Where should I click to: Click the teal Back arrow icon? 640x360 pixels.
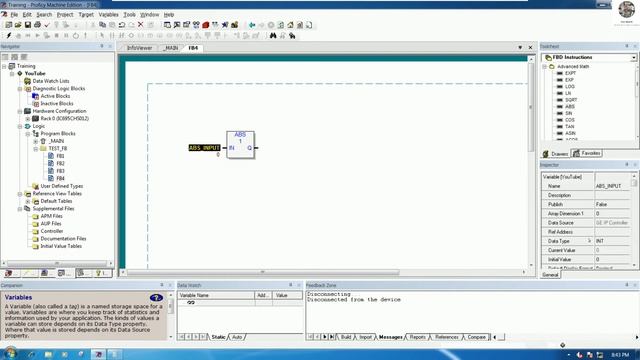(252, 25)
